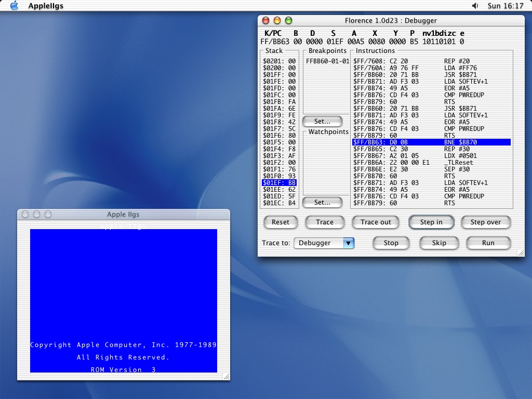Image resolution: width=532 pixels, height=399 pixels.
Task: Click the empty Watchpoints list area
Action: [326, 165]
